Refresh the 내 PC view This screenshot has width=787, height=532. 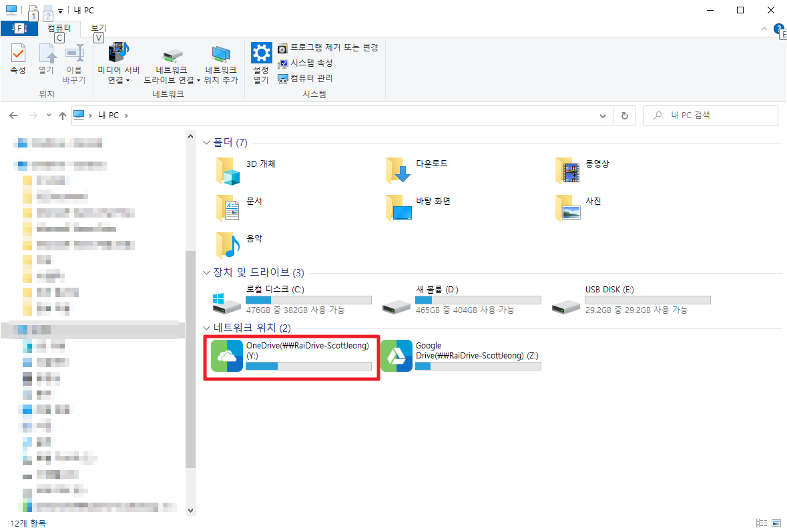pos(624,116)
